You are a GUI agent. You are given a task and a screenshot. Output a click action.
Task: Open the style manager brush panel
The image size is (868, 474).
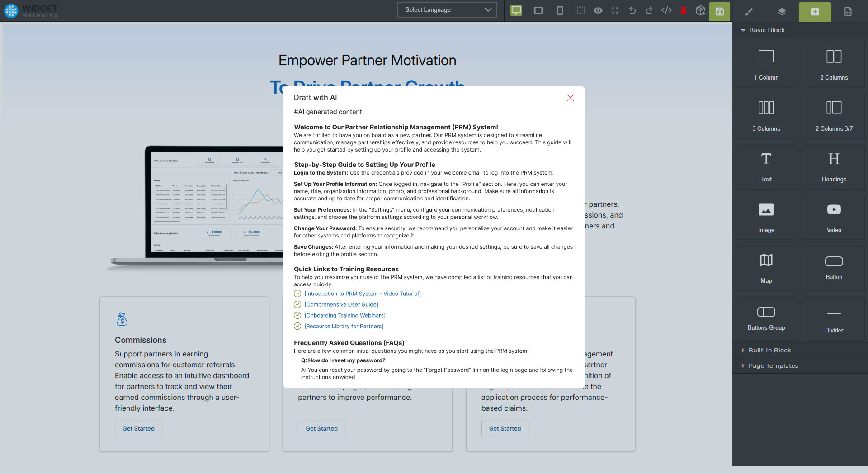point(749,11)
